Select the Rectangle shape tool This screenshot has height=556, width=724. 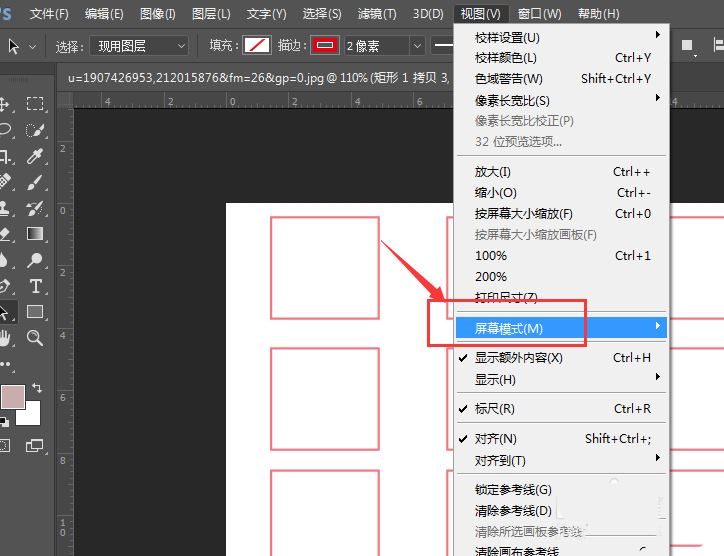pos(35,312)
